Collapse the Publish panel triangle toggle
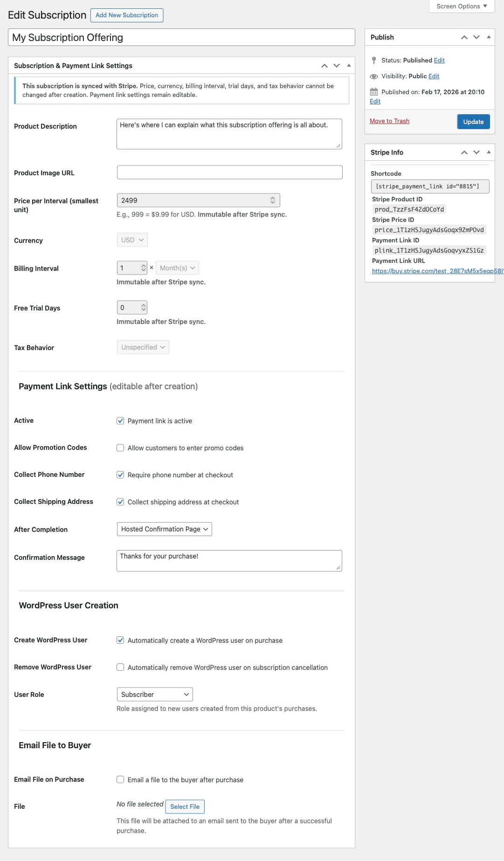This screenshot has width=504, height=861. 489,37
